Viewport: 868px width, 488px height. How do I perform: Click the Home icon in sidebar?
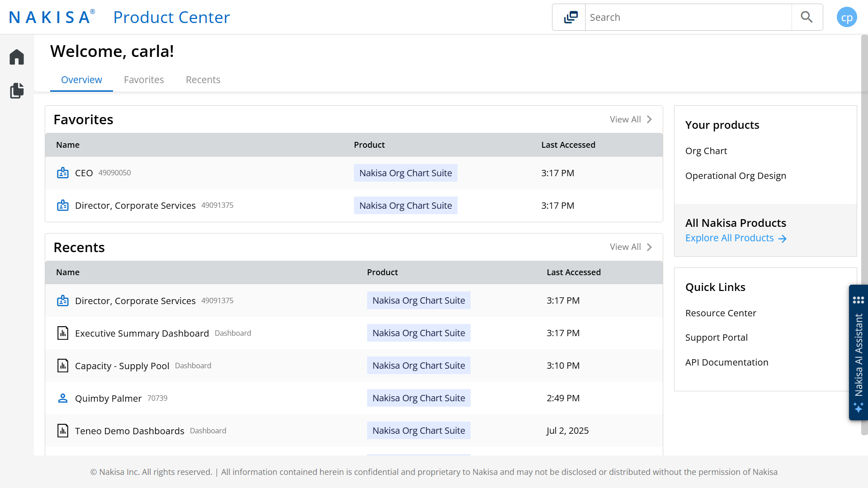tap(17, 57)
